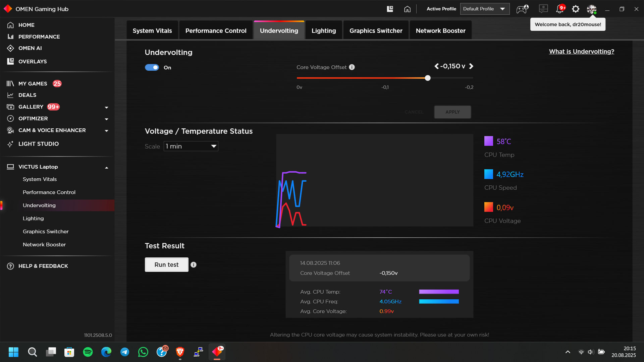This screenshot has width=644, height=362.
Task: Click the OMEN Gaming Hub taskbar icon
Action: [x=217, y=352]
